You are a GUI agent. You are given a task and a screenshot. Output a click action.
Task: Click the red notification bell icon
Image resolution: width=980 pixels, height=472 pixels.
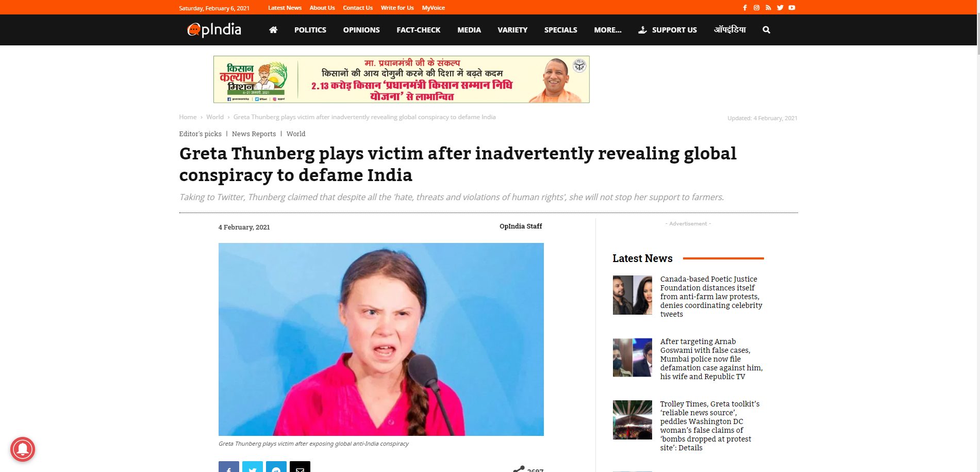(x=23, y=449)
